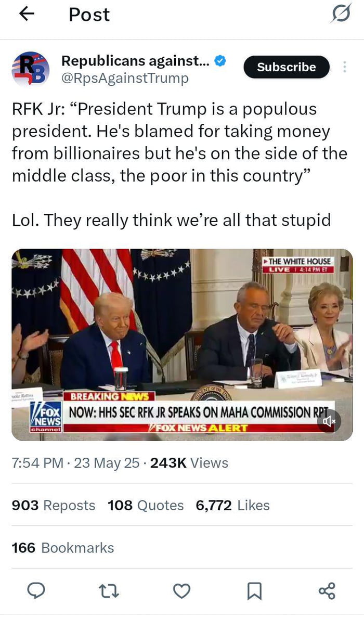Open the Republicans against Trump profile picture
364x619 pixels.
tap(31, 69)
